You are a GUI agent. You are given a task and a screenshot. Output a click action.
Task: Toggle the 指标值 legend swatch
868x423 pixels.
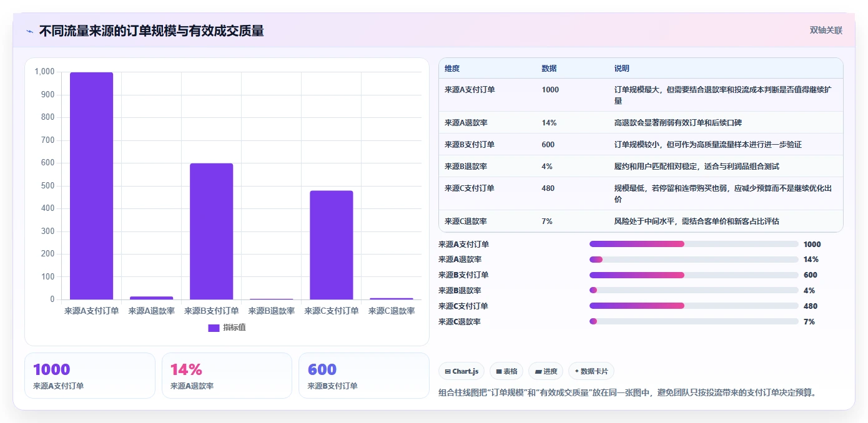pyautogui.click(x=214, y=328)
